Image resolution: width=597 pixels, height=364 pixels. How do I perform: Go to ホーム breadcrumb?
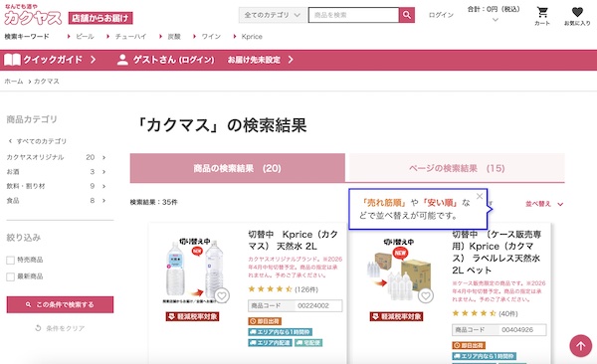pos(14,82)
